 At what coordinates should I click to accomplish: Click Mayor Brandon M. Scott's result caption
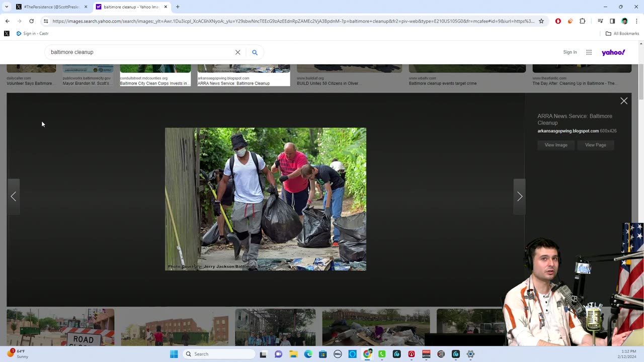pos(88,83)
